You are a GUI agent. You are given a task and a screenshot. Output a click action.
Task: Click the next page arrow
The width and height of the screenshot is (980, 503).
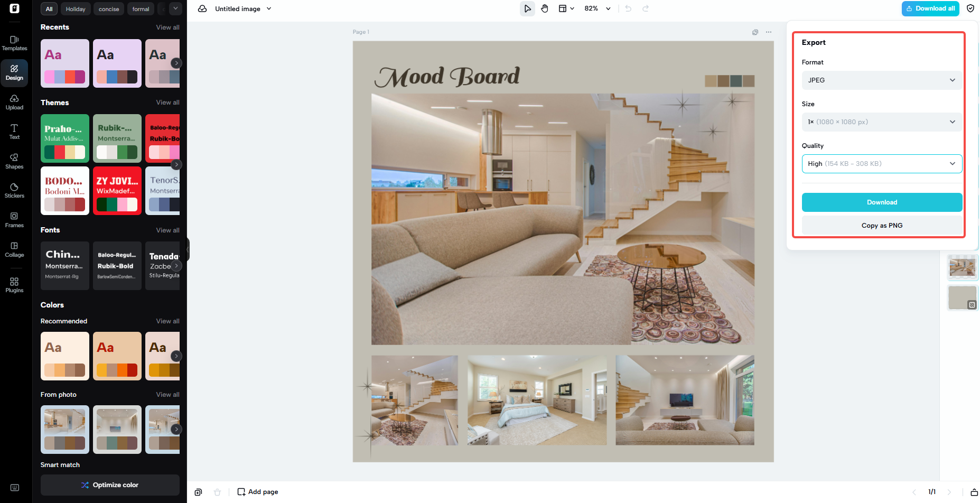click(x=949, y=492)
